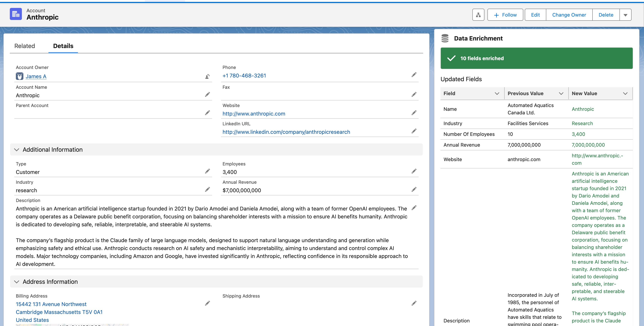Click the Follow button

[x=505, y=15]
